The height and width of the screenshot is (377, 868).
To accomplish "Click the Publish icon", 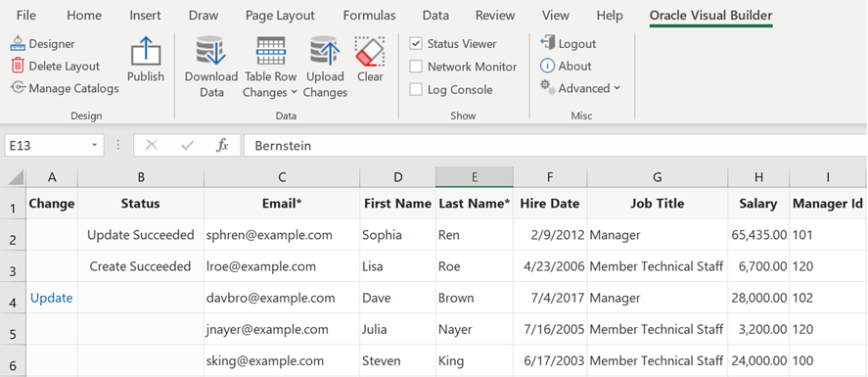I will (x=146, y=52).
